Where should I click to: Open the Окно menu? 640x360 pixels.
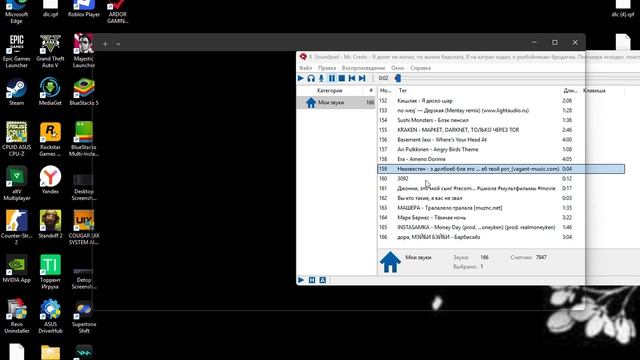tap(397, 68)
